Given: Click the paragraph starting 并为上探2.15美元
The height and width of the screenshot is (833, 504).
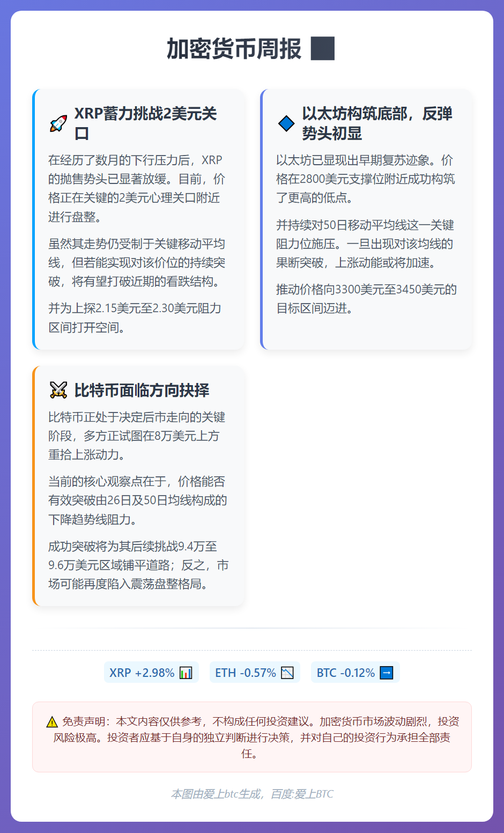Looking at the screenshot, I should (135, 318).
